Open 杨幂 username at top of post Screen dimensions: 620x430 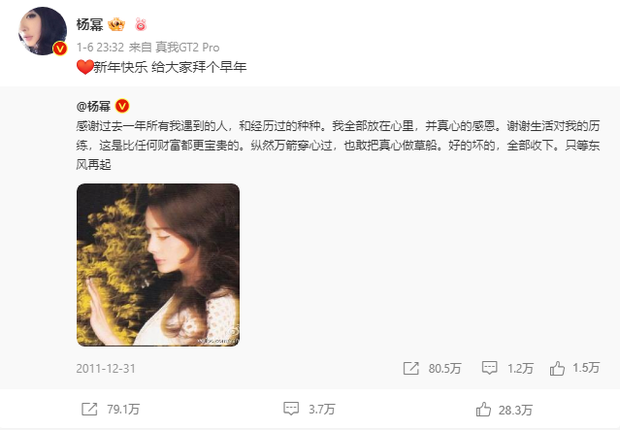90,25
